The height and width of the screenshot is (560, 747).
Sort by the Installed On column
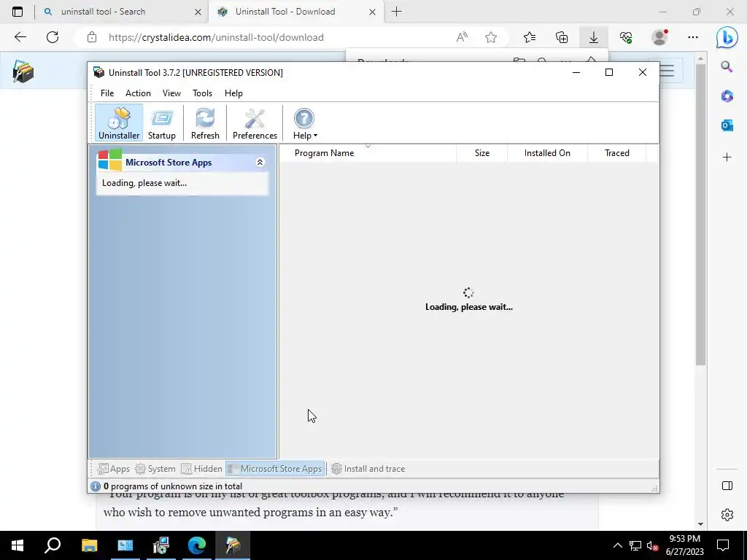pyautogui.click(x=547, y=153)
